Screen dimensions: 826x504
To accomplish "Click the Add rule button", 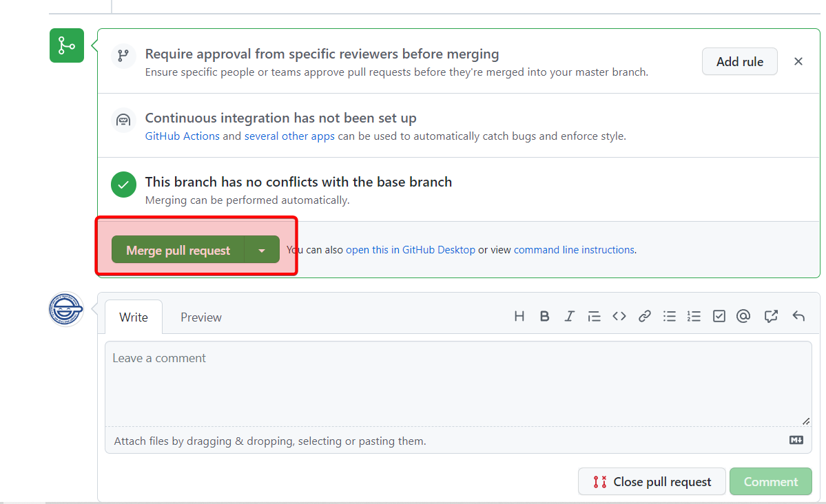I will pyautogui.click(x=739, y=61).
